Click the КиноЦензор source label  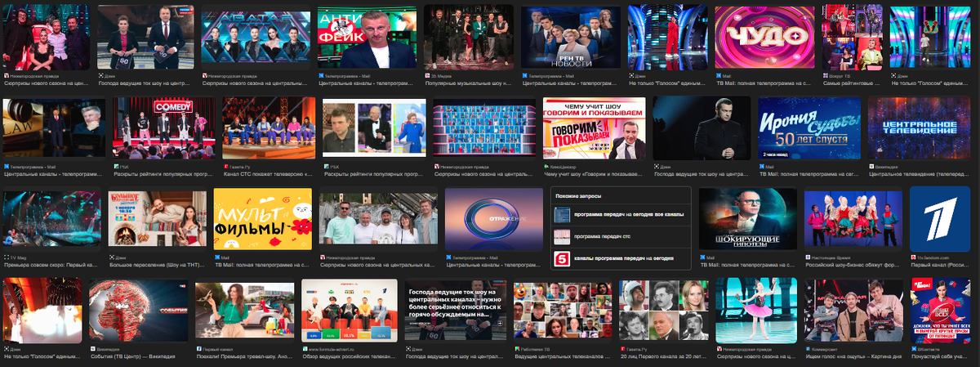pyautogui.click(x=563, y=165)
